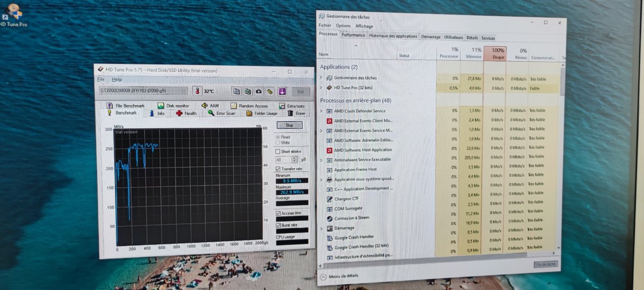Expand the Antimalware Service Executable row
Viewport: 644px width, 290px height.
pyautogui.click(x=321, y=160)
